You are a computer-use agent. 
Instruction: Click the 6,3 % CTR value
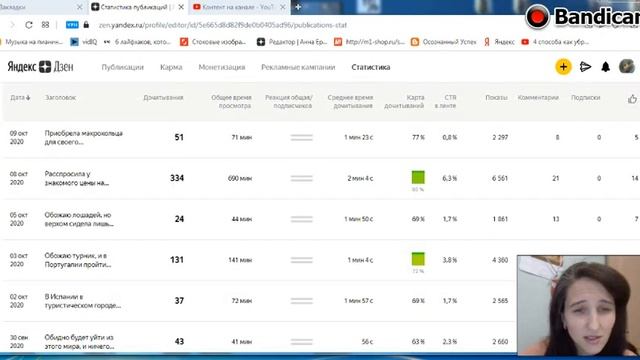[x=449, y=178]
